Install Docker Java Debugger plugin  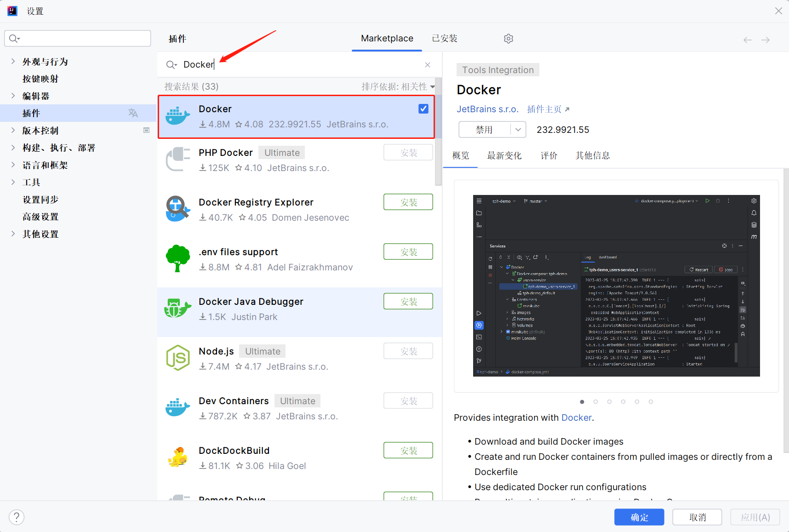click(408, 301)
